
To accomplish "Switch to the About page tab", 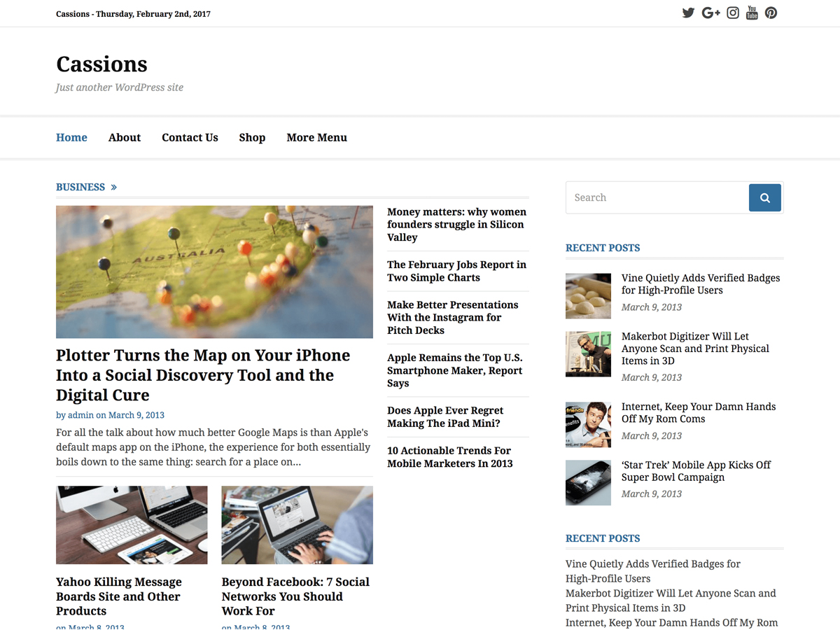I will 125,137.
